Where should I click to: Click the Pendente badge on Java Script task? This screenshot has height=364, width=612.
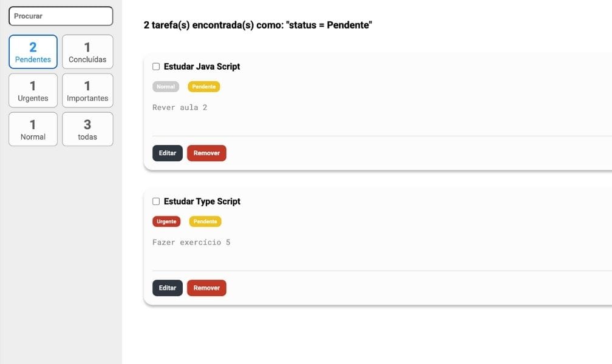204,87
